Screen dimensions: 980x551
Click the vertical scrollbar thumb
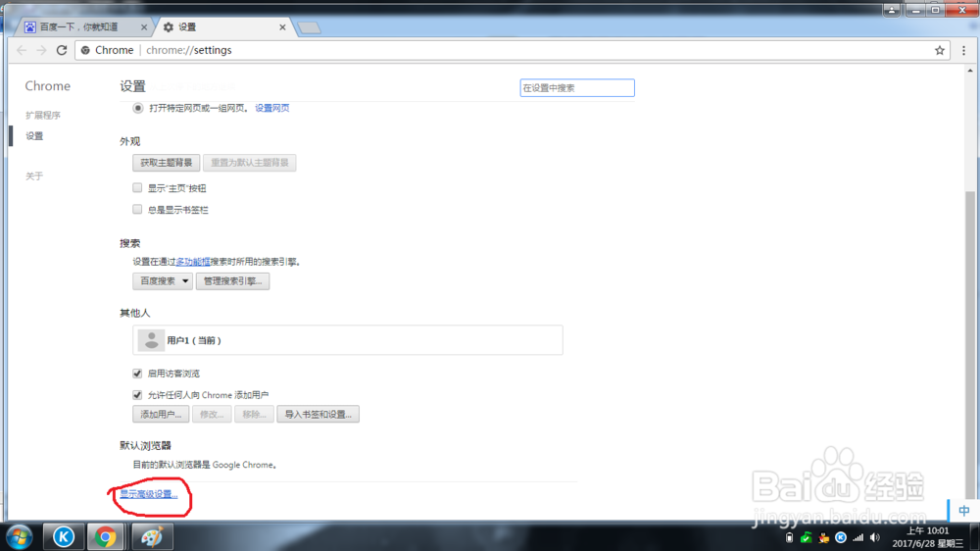(970, 344)
